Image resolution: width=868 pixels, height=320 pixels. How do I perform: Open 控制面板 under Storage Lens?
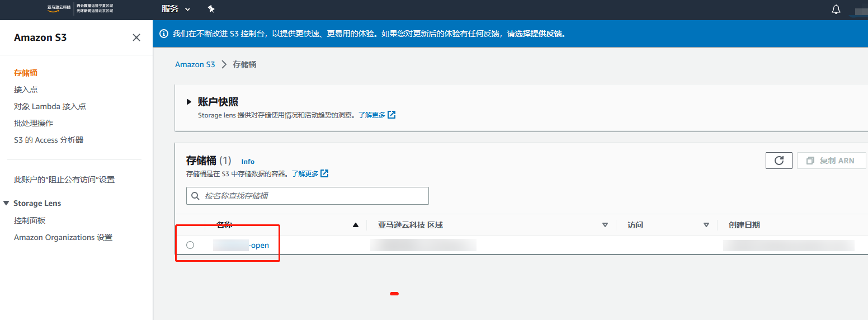tap(30, 220)
